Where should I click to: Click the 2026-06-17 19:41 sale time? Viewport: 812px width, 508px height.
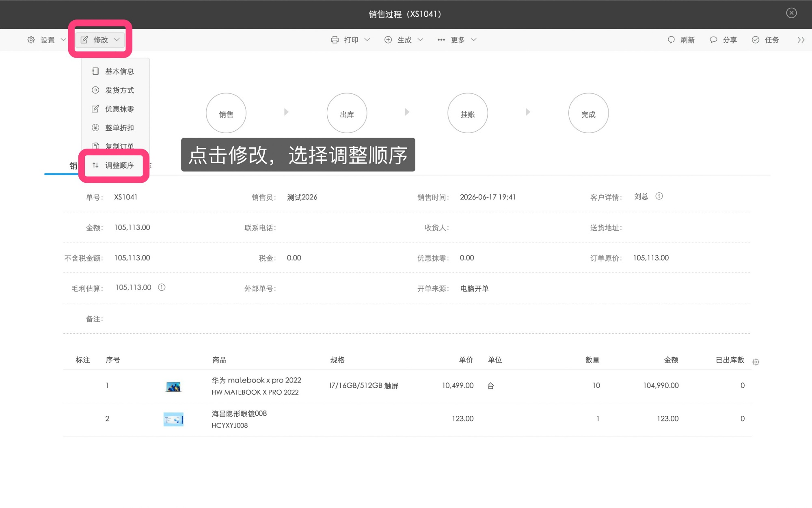coord(488,197)
